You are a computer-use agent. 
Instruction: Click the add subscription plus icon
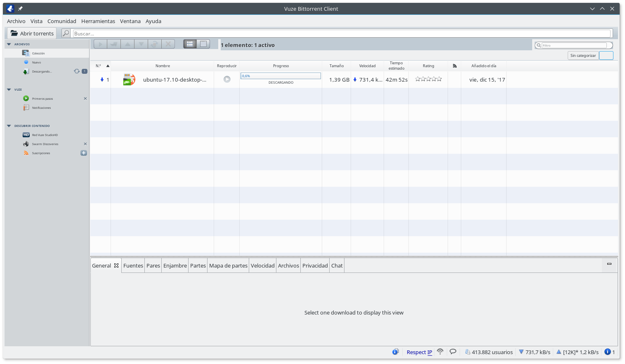tap(84, 153)
